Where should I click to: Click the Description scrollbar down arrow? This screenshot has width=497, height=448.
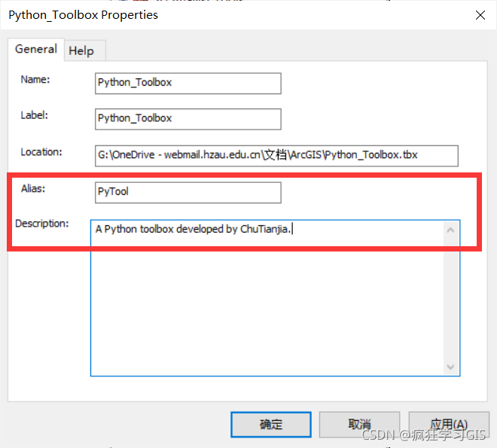pyautogui.click(x=451, y=367)
